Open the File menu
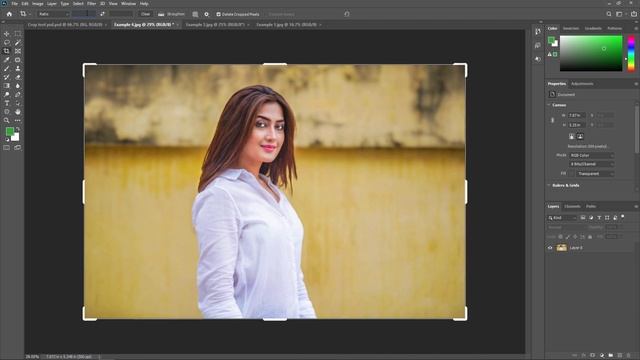 point(14,4)
